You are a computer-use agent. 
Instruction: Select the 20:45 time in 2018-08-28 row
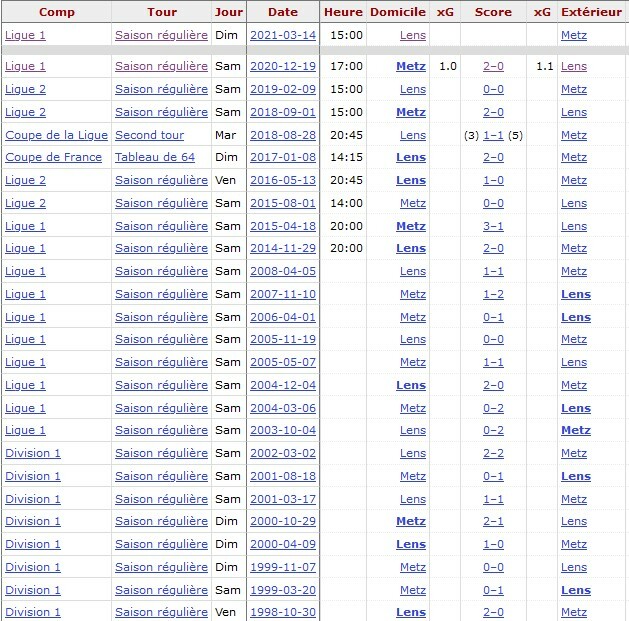[x=347, y=135]
